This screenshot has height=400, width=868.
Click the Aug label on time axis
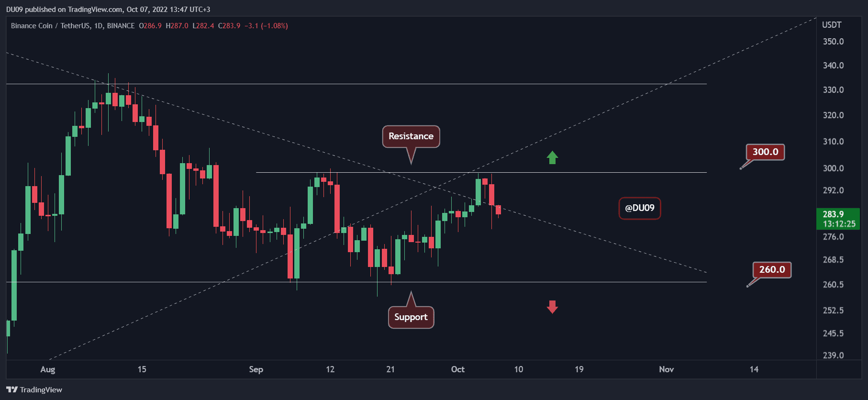(x=48, y=369)
